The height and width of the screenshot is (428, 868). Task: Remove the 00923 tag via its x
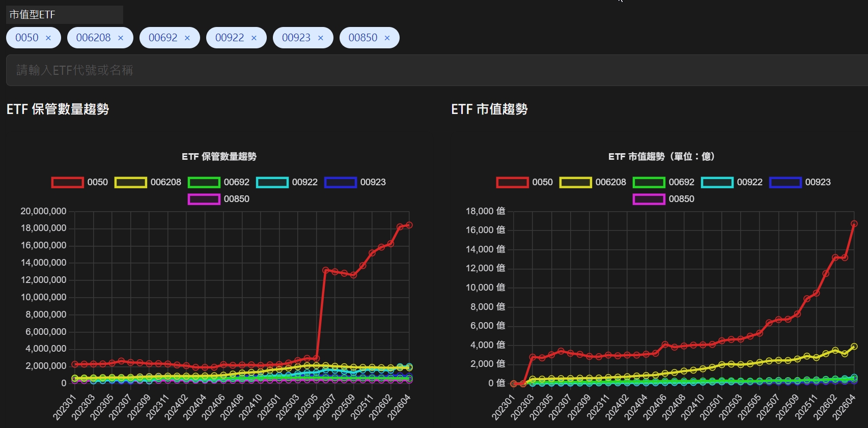click(321, 38)
